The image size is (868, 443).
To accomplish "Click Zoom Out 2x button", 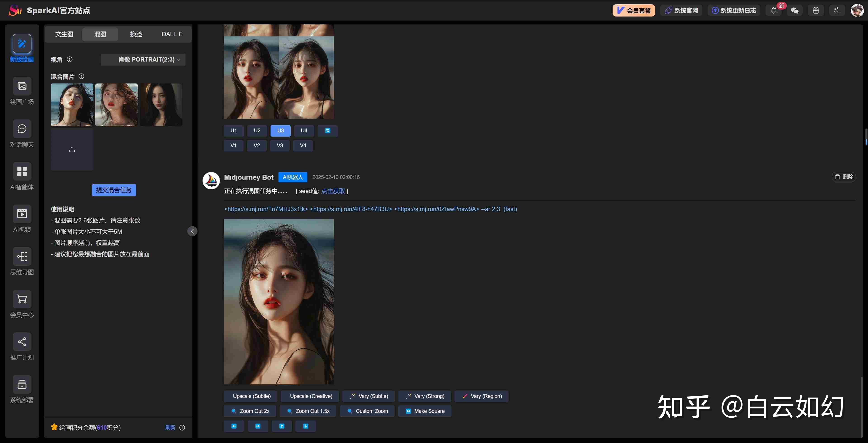I will tap(250, 411).
